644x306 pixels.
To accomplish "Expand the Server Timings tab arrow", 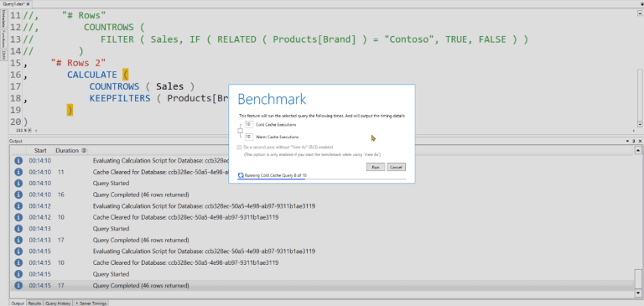I will [77, 303].
